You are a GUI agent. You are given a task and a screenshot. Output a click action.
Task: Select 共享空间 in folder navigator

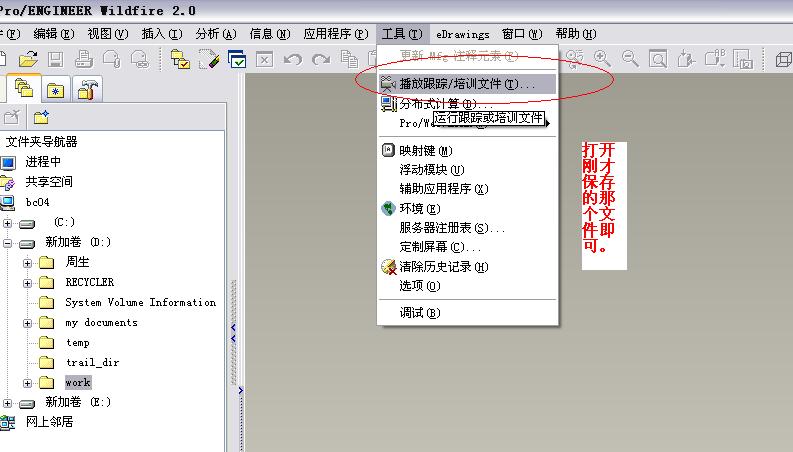(x=49, y=182)
